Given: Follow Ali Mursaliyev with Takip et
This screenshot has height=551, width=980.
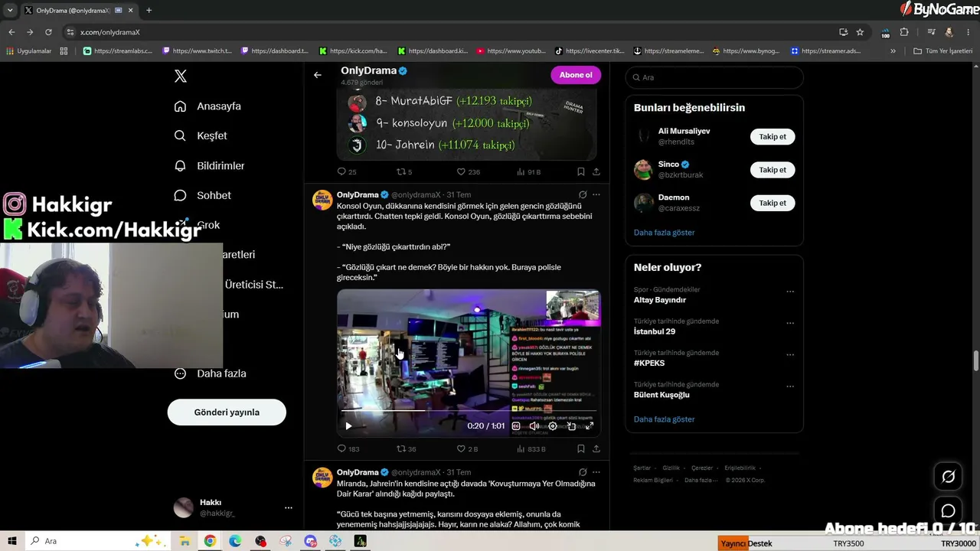Looking at the screenshot, I should coord(773,137).
